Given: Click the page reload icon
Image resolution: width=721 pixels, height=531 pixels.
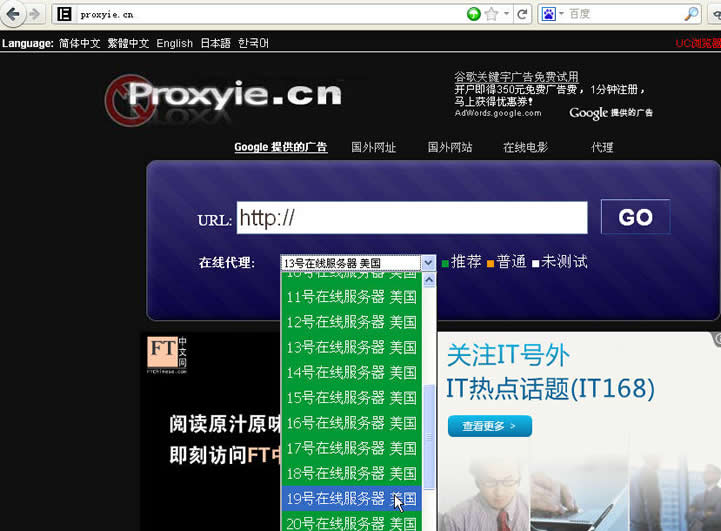Looking at the screenshot, I should pyautogui.click(x=522, y=14).
